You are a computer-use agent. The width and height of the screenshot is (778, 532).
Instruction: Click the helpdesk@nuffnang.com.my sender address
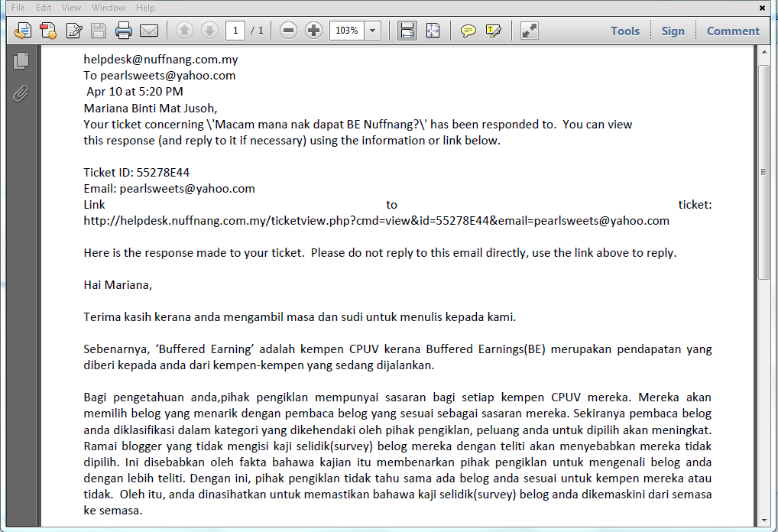(160, 60)
